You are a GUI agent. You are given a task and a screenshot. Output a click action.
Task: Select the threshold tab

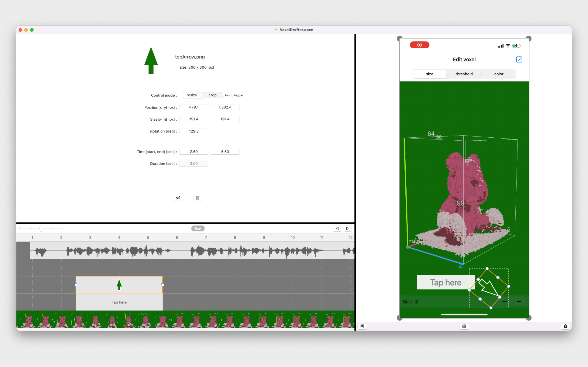point(464,74)
